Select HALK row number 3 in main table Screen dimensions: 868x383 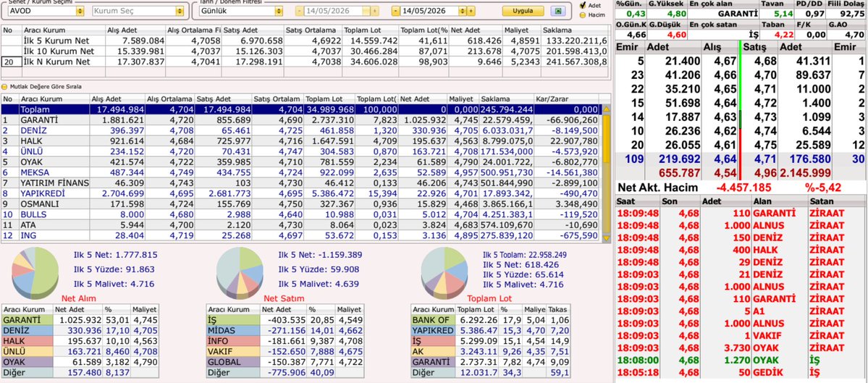point(300,141)
